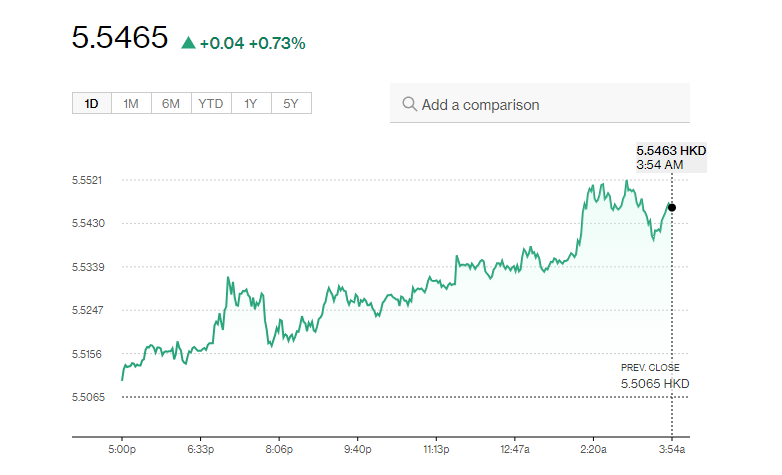Click the 11:13p time axis label
The image size is (782, 475).
(x=436, y=448)
